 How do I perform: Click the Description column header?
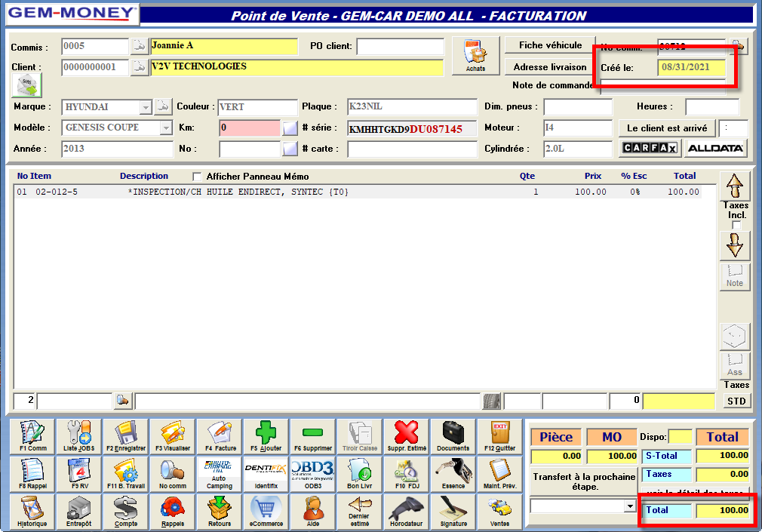(144, 176)
